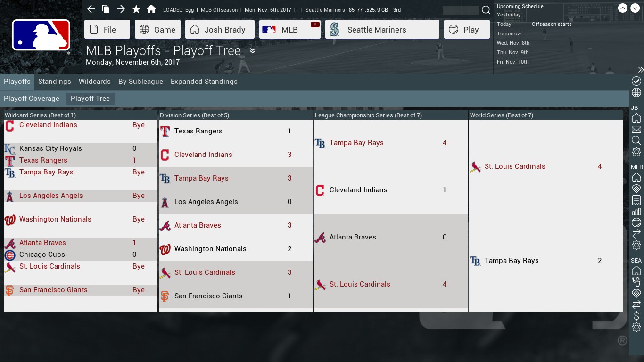Open the Game menu
644x362 pixels.
158,29
